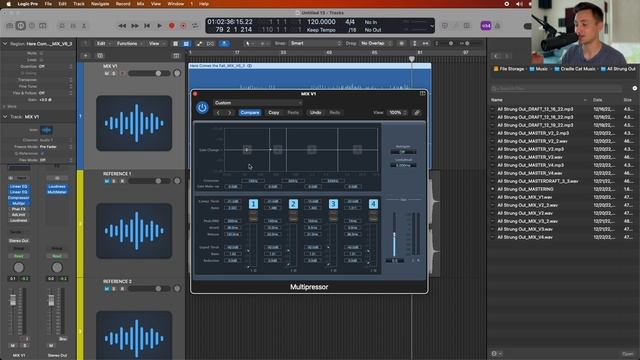The width and height of the screenshot is (640, 360).
Task: Click the MIX V1 track waveform icon
Action: click(134, 123)
